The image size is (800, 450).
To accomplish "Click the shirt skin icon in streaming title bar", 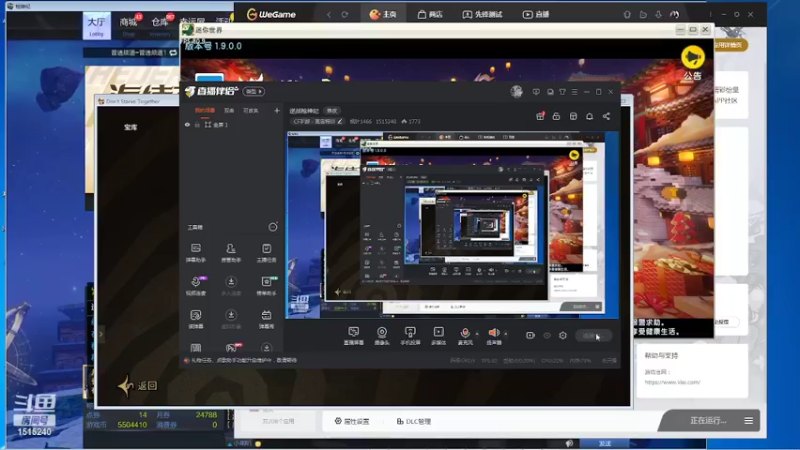I will click(562, 92).
